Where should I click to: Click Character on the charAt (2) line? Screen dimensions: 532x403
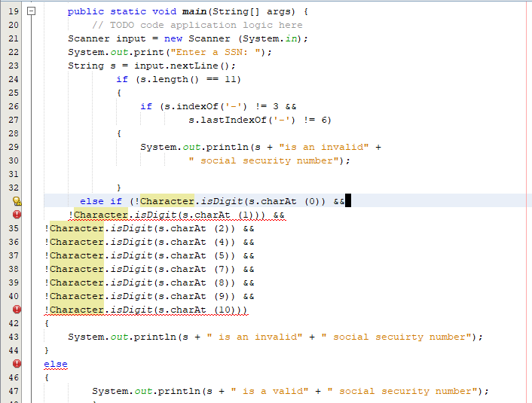[77, 229]
